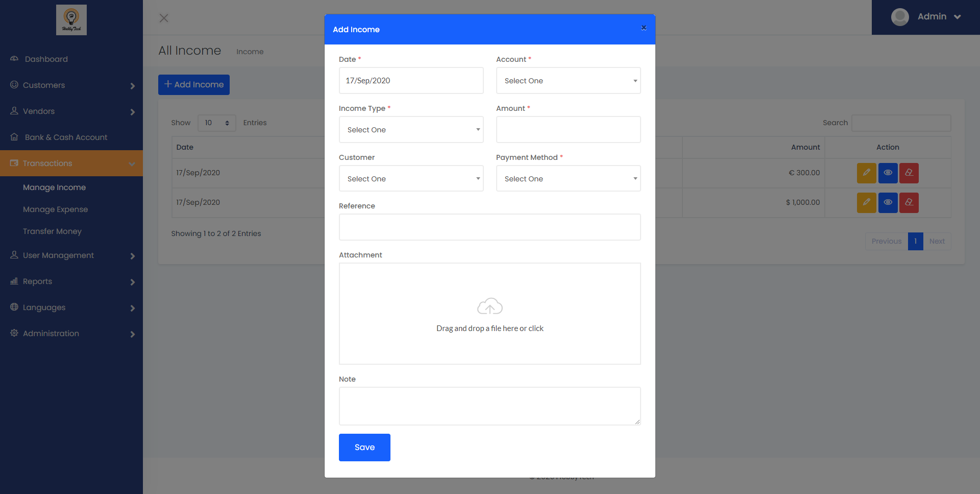Delete the second income row
Screen dimensions: 980x494
click(x=909, y=202)
